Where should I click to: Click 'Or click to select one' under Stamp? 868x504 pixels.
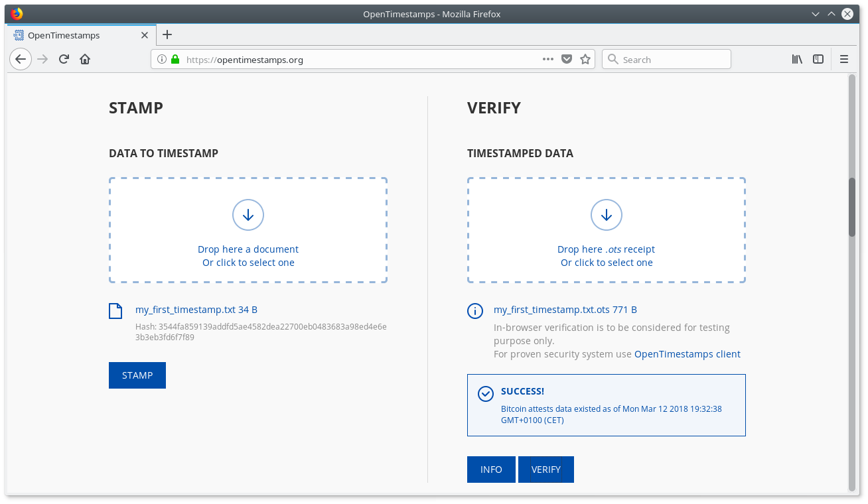pyautogui.click(x=248, y=263)
